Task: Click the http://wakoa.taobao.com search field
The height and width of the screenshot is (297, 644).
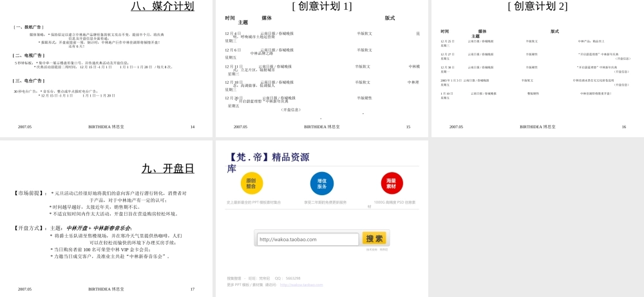Action: point(308,240)
